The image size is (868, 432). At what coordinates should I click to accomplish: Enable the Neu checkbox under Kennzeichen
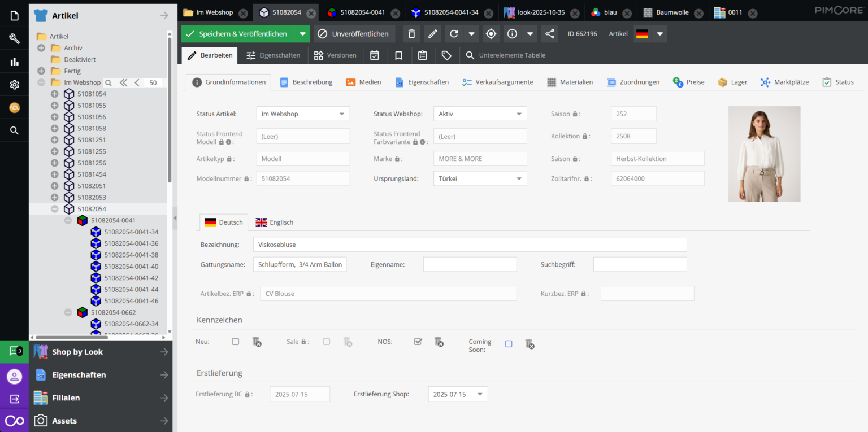pos(236,342)
